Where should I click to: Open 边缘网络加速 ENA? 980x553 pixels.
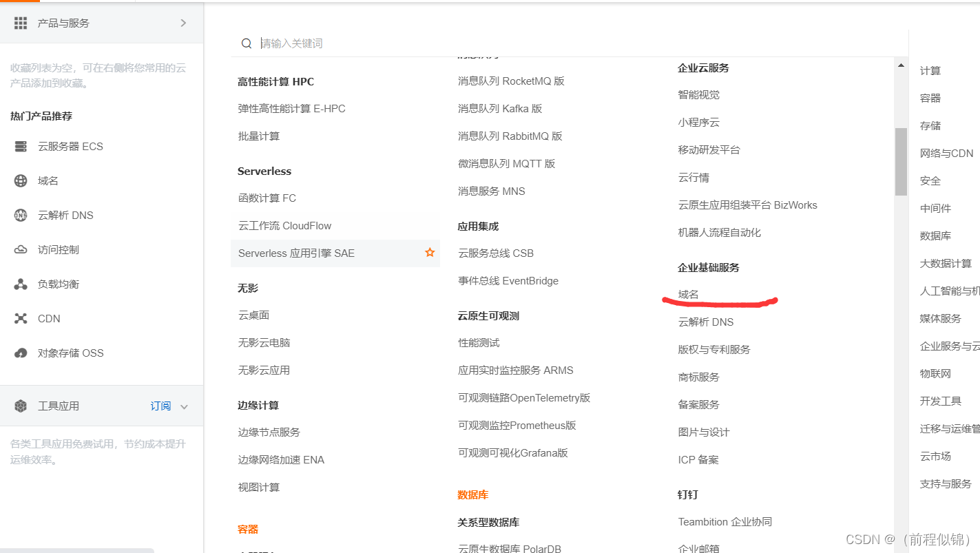tap(282, 459)
